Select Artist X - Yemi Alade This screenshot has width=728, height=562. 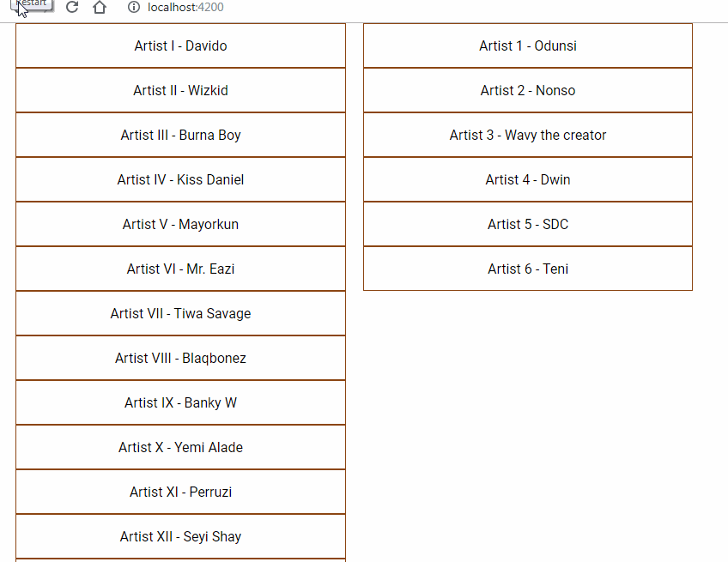[180, 447]
